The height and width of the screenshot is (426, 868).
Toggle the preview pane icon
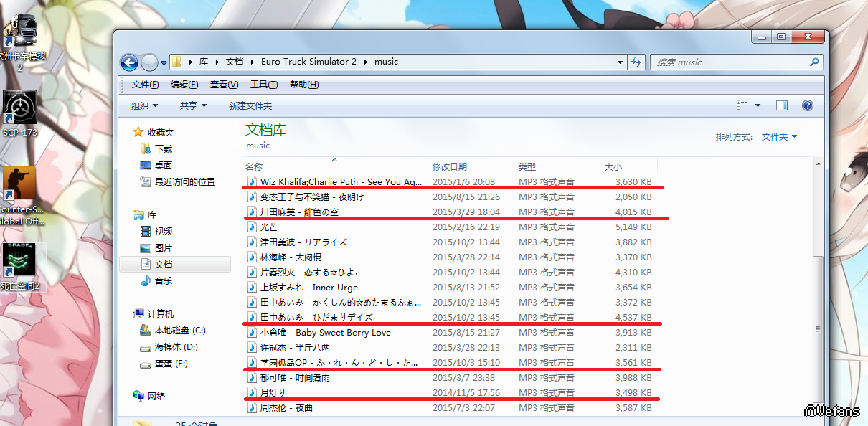click(x=782, y=105)
